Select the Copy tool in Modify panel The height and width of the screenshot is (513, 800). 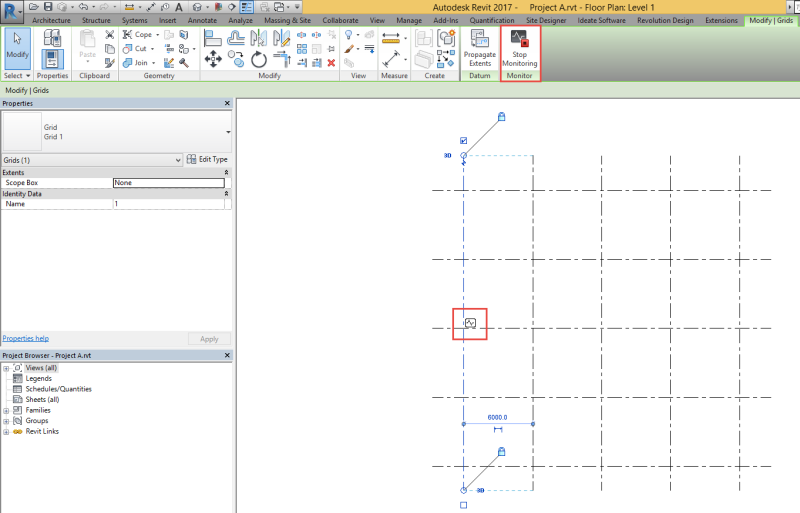pos(236,59)
